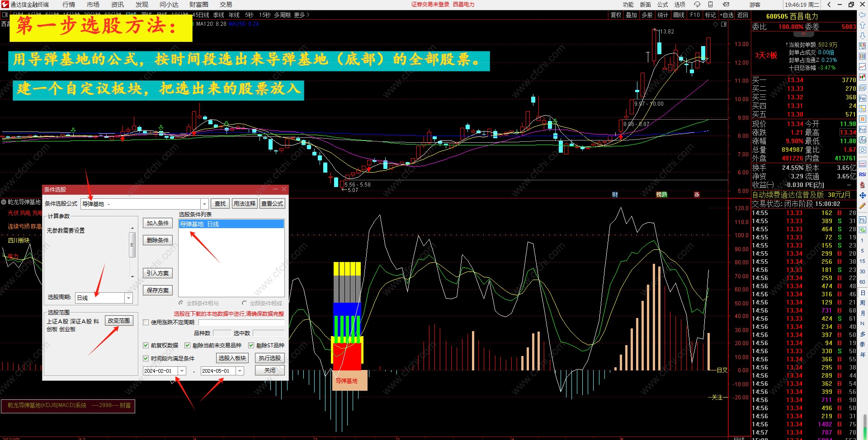This screenshot has height=440, width=868.
Task: Select the 全部条件相与 radio button
Action: coord(181,303)
